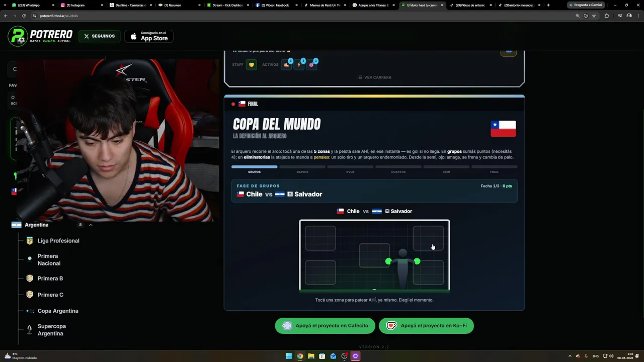
Task: Click Apoyá el proyecto en Ko-Fi
Action: 426,326
